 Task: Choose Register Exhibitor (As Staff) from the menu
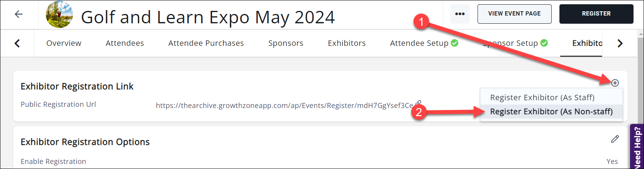pyautogui.click(x=542, y=98)
